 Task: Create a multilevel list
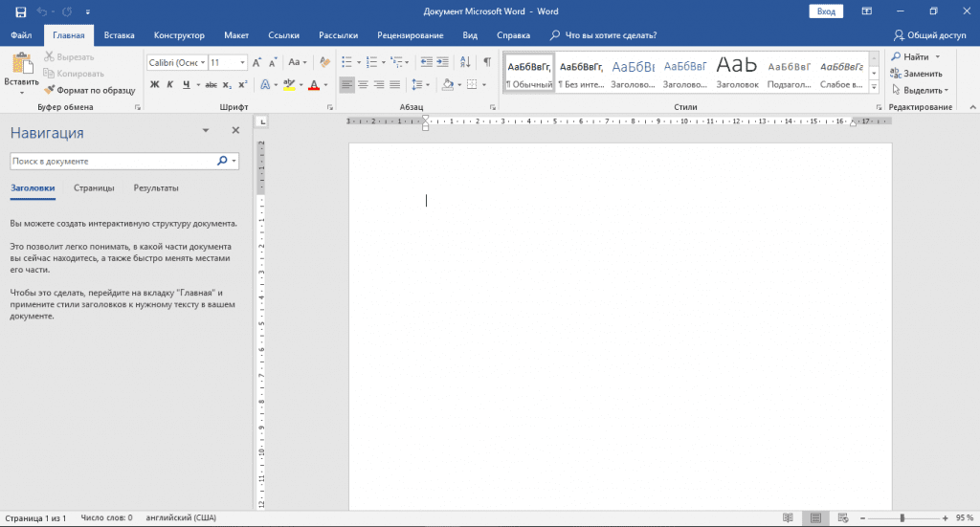[396, 62]
